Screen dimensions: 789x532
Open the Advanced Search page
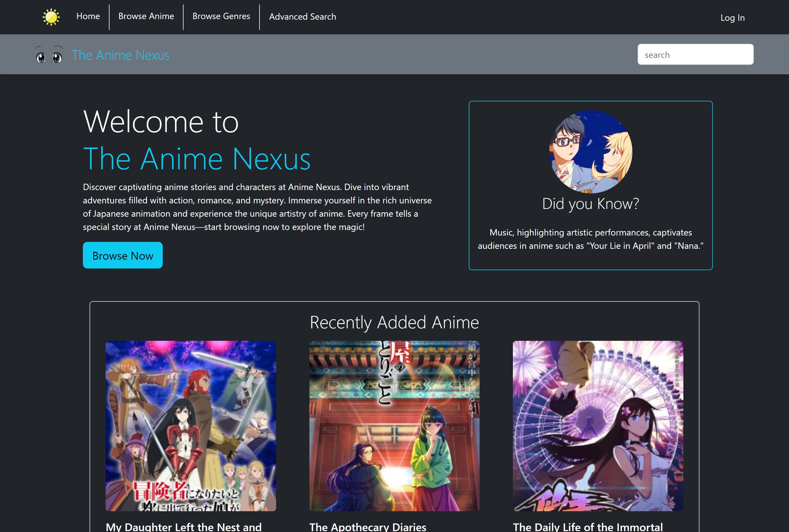pyautogui.click(x=302, y=17)
